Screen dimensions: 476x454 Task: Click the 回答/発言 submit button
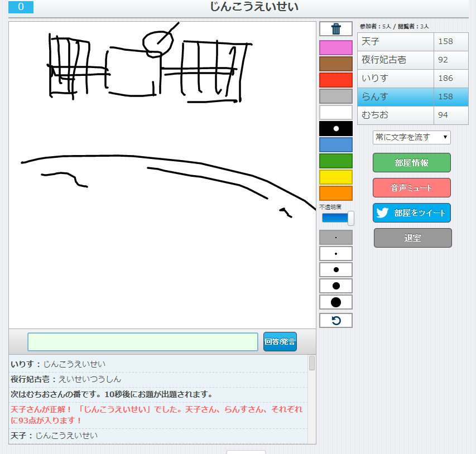280,342
